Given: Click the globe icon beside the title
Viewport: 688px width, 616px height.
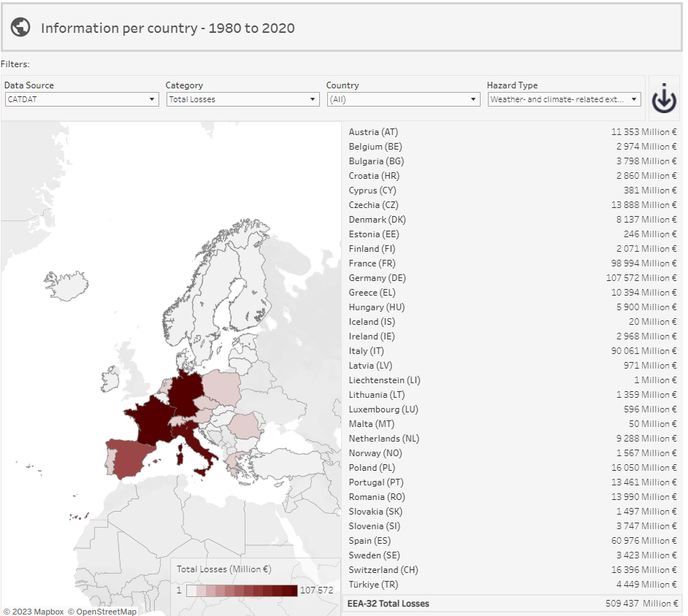Looking at the screenshot, I should pyautogui.click(x=20, y=27).
